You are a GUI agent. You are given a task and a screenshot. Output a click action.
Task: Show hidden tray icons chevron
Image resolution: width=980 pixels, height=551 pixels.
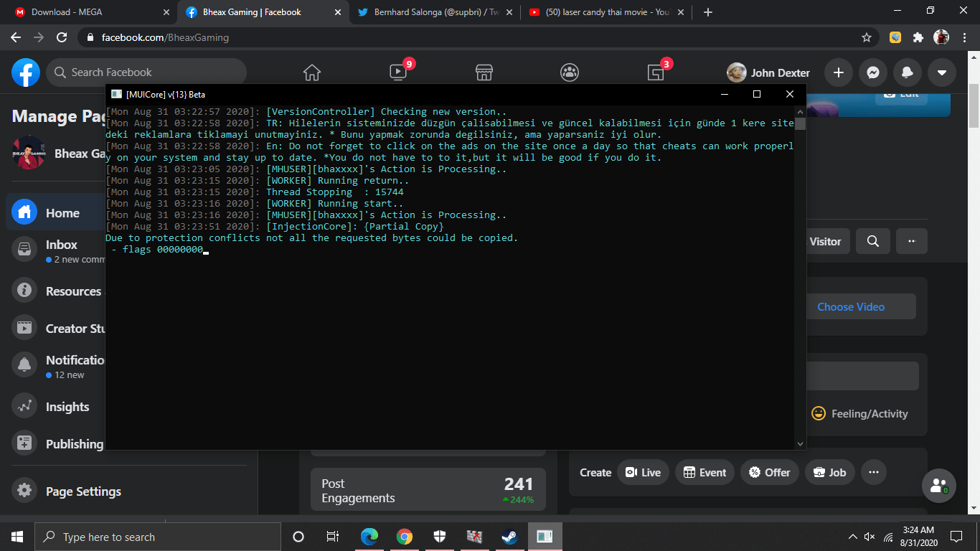(x=852, y=537)
